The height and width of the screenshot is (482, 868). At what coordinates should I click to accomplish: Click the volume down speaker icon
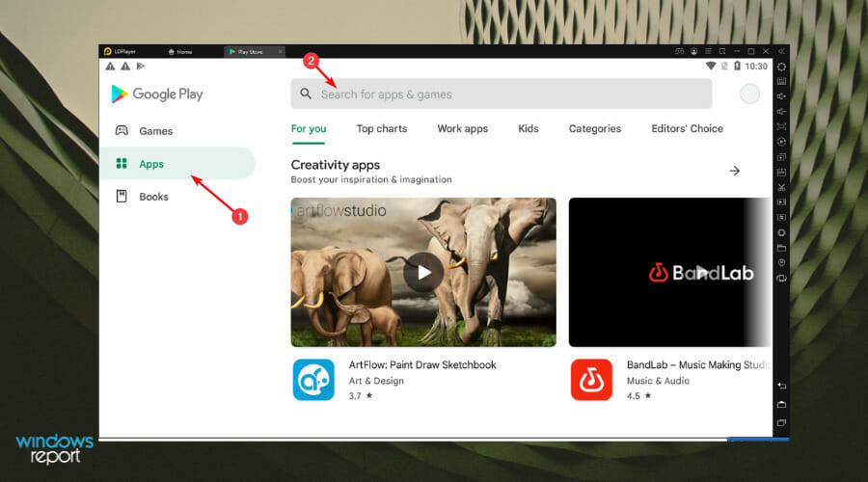tap(781, 111)
